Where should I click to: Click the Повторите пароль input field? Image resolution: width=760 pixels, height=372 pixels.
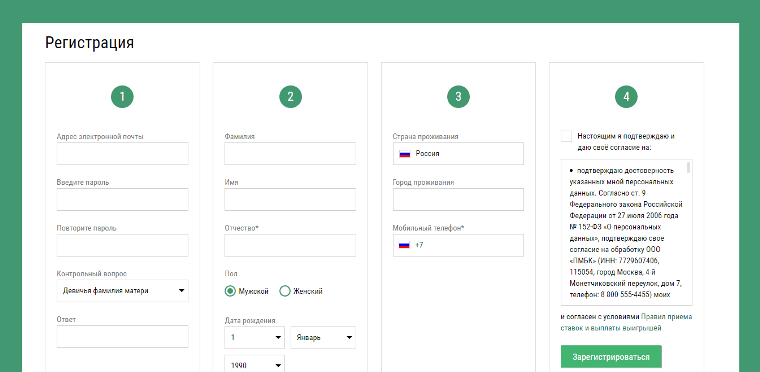coord(123,245)
